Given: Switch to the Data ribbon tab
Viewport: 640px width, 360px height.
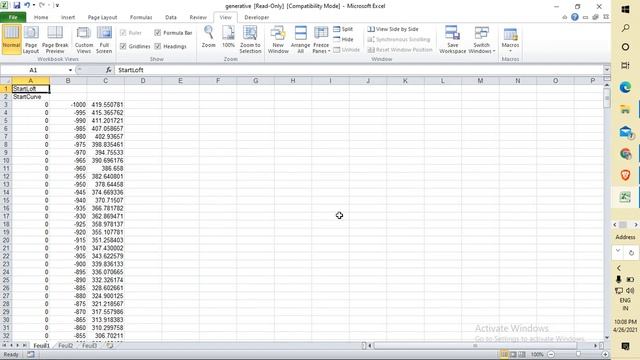Looking at the screenshot, I should [x=171, y=17].
